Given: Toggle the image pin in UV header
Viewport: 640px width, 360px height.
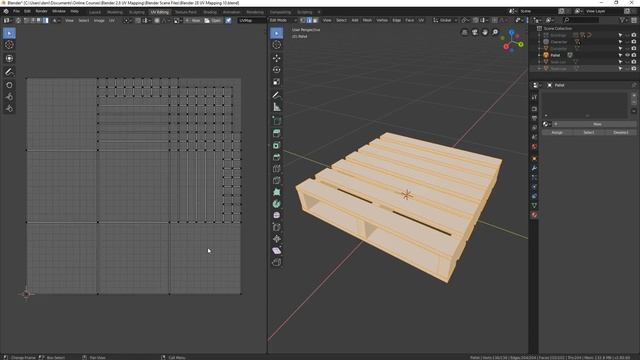Looking at the screenshot, I should (x=228, y=20).
